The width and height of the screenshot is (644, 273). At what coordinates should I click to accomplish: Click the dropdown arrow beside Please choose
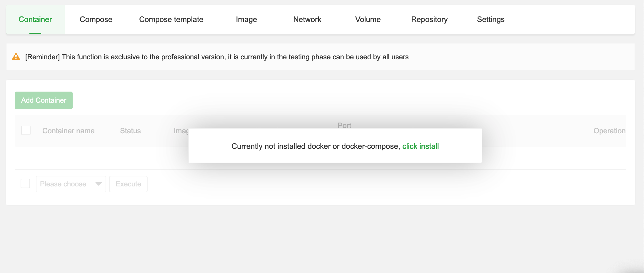pos(99,184)
